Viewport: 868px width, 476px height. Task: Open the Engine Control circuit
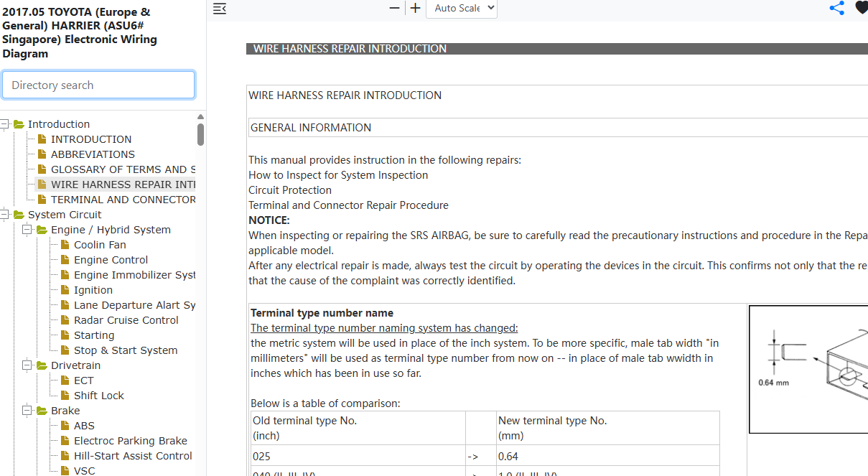click(111, 260)
